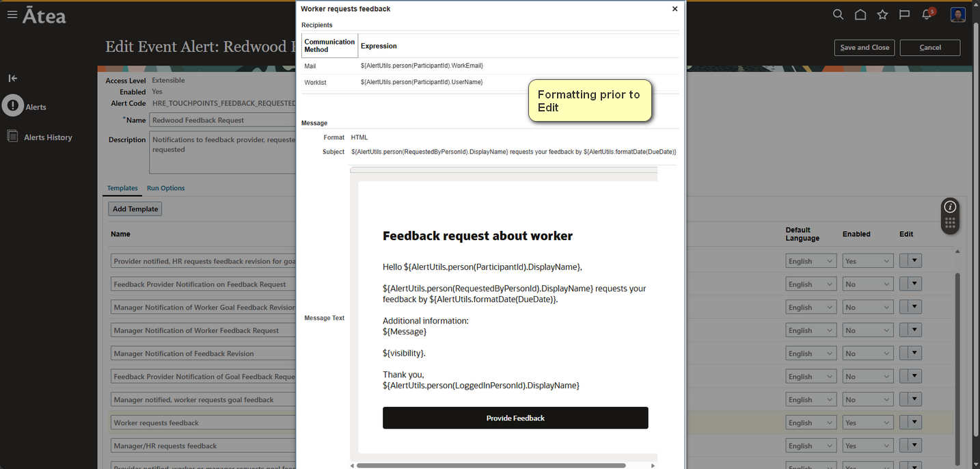Click the templates table vertical scrollbar

[958, 369]
